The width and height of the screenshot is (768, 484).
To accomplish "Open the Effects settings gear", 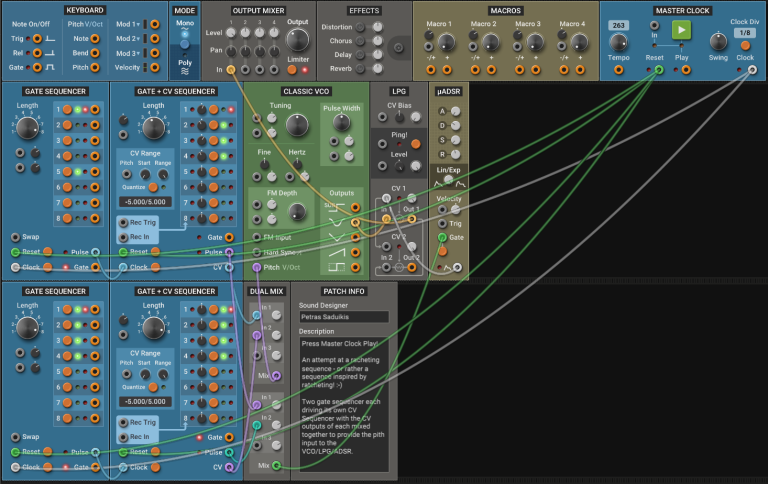I will (398, 48).
